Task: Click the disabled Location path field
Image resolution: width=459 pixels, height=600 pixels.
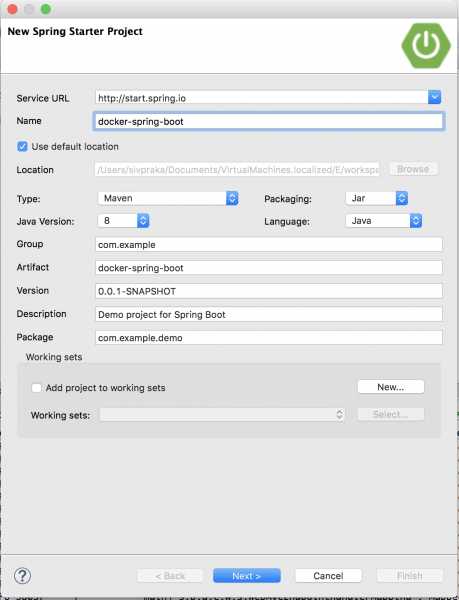Action: tap(237, 170)
